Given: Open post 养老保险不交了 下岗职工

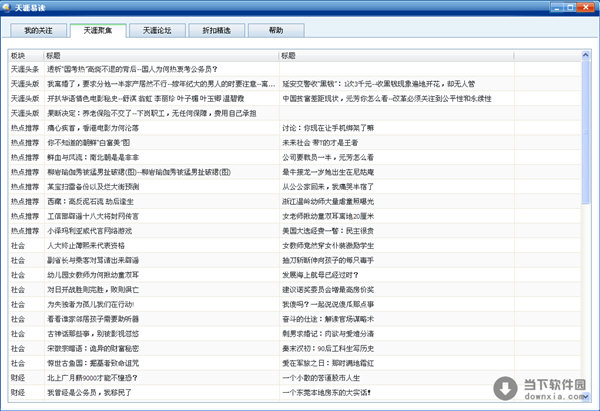Looking at the screenshot, I should click(152, 113).
